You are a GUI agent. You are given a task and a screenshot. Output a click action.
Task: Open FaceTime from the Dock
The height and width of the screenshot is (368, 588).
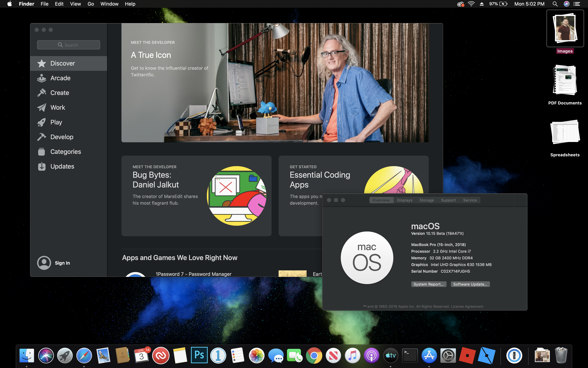pos(295,355)
